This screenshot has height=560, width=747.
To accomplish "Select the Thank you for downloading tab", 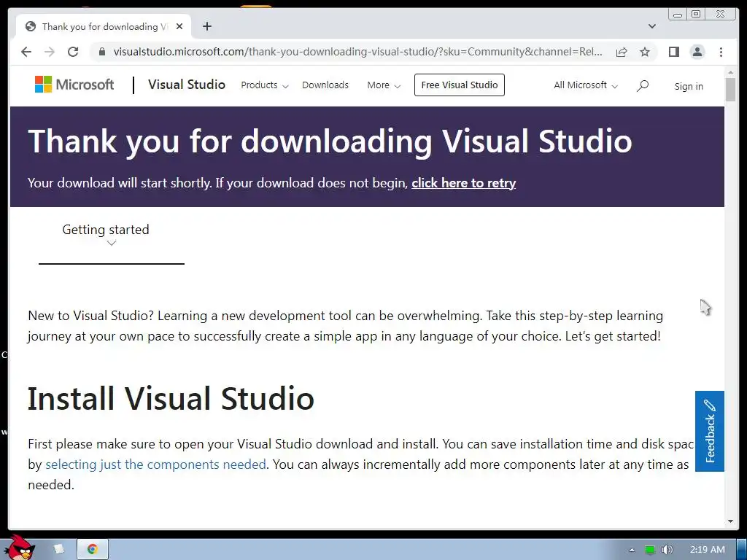I will pos(102,27).
